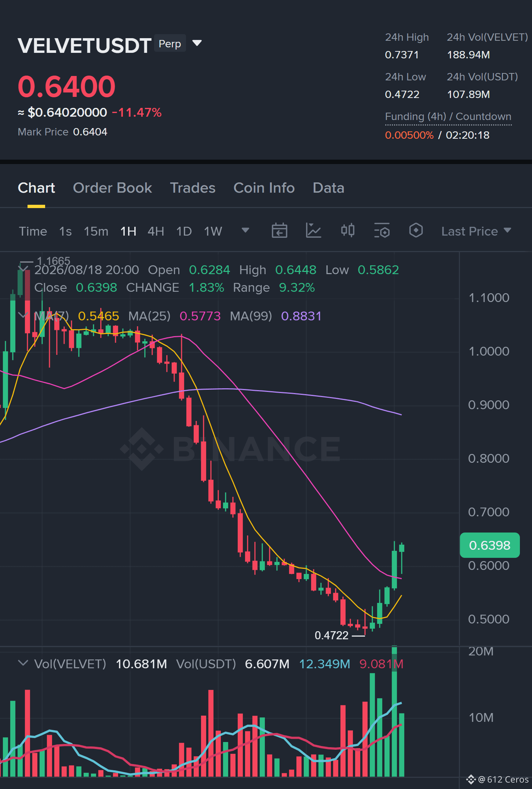Switch to the Data tab

(328, 188)
